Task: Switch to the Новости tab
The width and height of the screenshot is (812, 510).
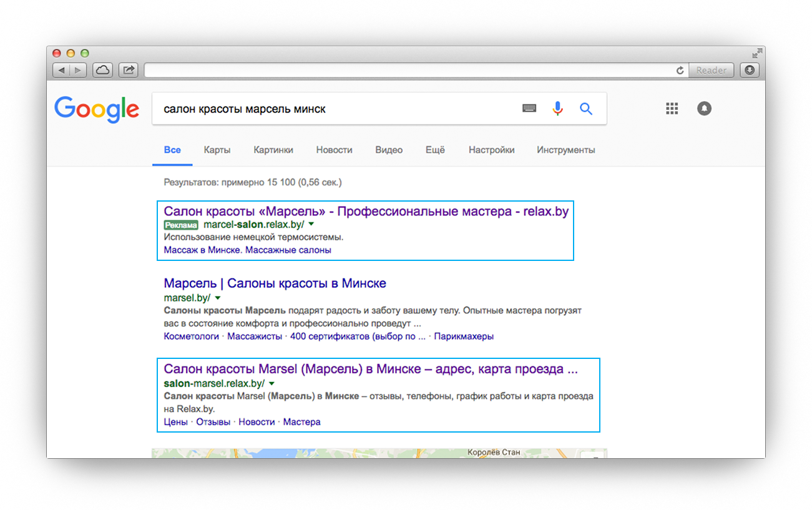Action: click(x=334, y=150)
